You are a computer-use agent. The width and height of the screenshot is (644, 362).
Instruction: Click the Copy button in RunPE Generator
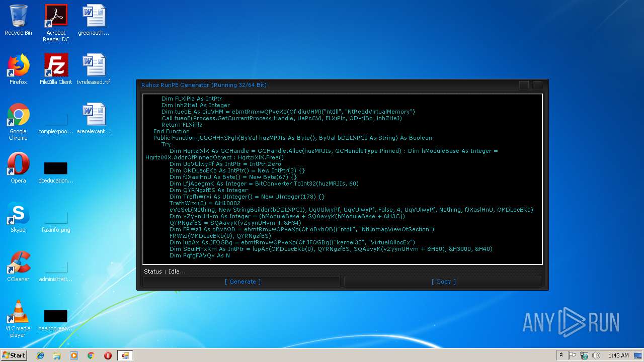coord(443,282)
